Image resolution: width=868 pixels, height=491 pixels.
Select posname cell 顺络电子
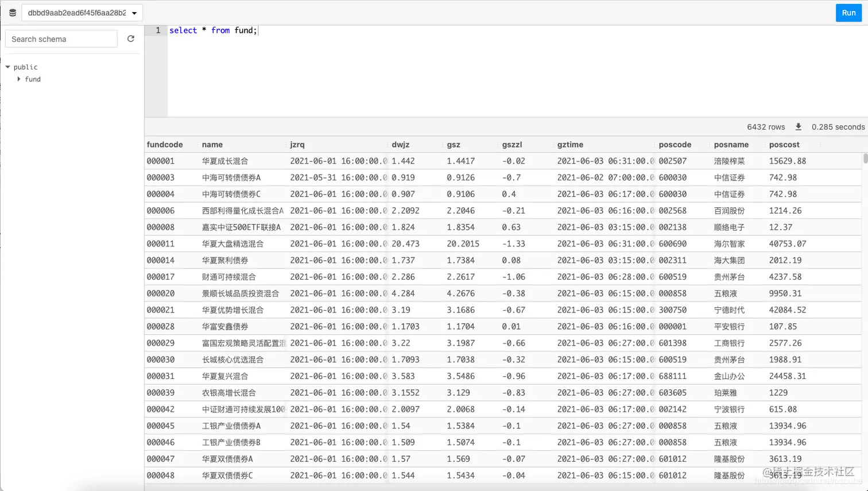pos(729,227)
